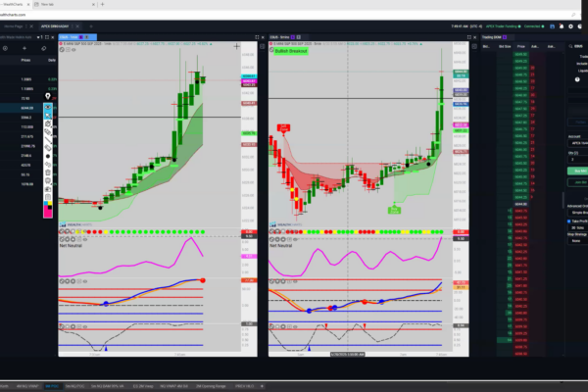588x392 pixels.
Task: Toggle the eye icon in drawing toolbar
Action: 48,107
